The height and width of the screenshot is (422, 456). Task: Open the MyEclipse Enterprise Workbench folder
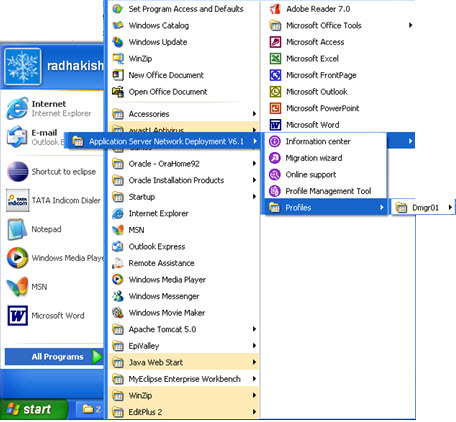pyautogui.click(x=183, y=379)
